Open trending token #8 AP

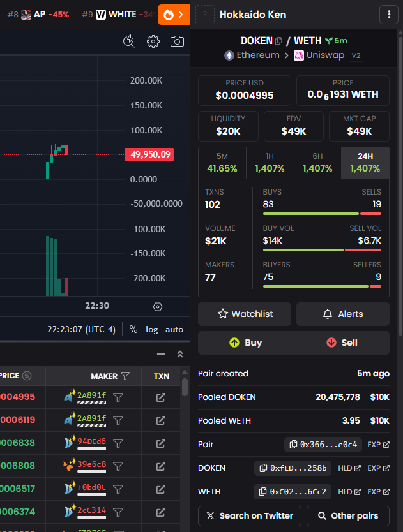tap(38, 14)
